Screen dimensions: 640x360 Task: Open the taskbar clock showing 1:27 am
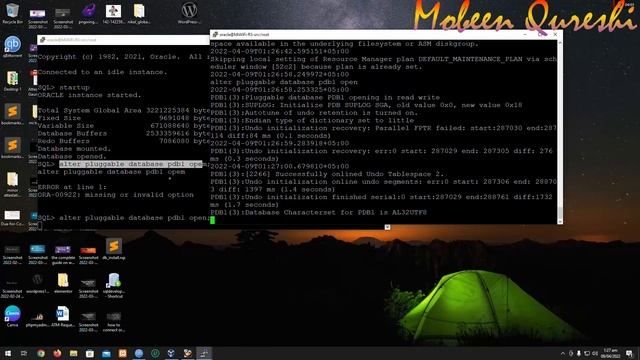click(x=610, y=353)
